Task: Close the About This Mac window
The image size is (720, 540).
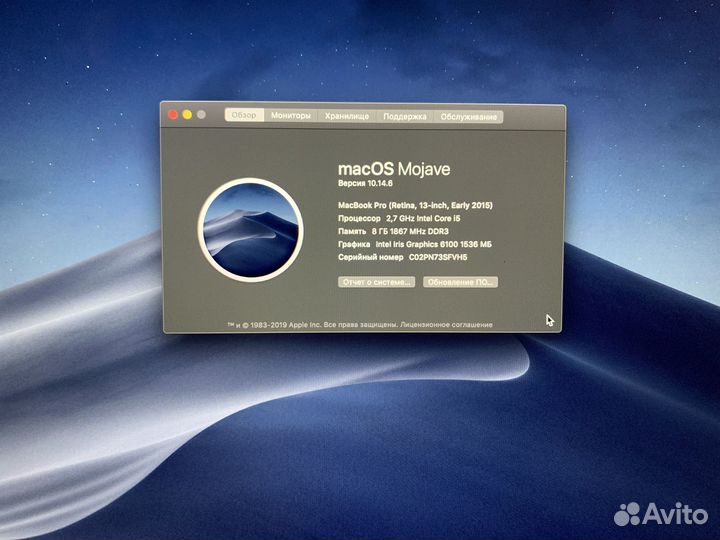Action: click(x=174, y=114)
